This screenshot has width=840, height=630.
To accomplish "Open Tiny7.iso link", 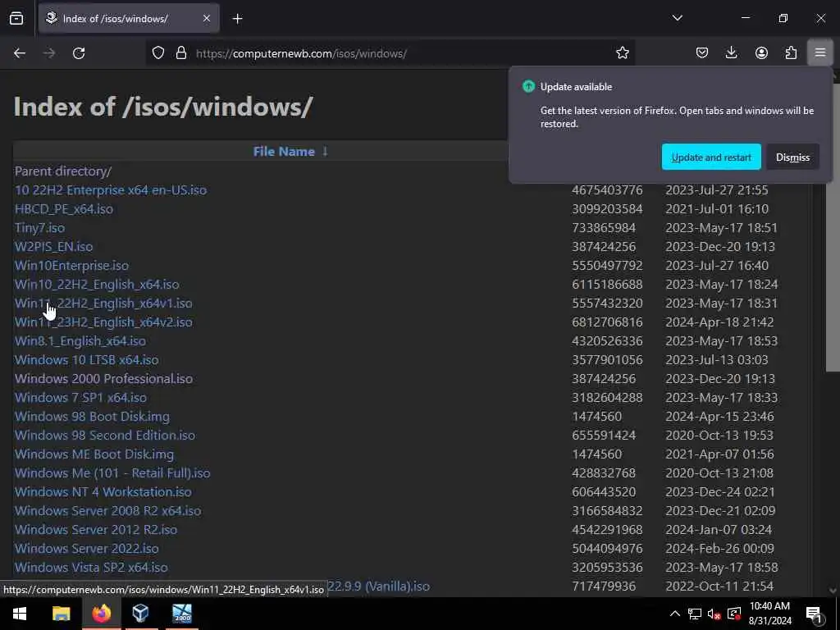I will click(39, 228).
